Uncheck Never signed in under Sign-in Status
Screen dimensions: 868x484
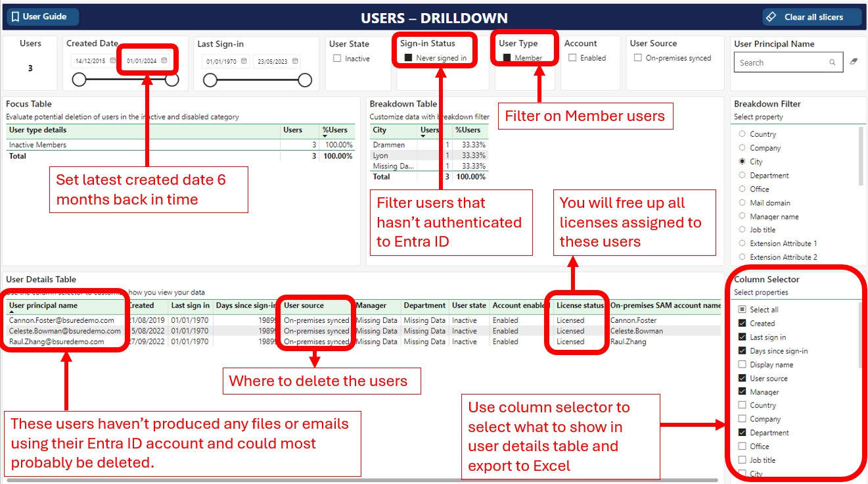[408, 58]
